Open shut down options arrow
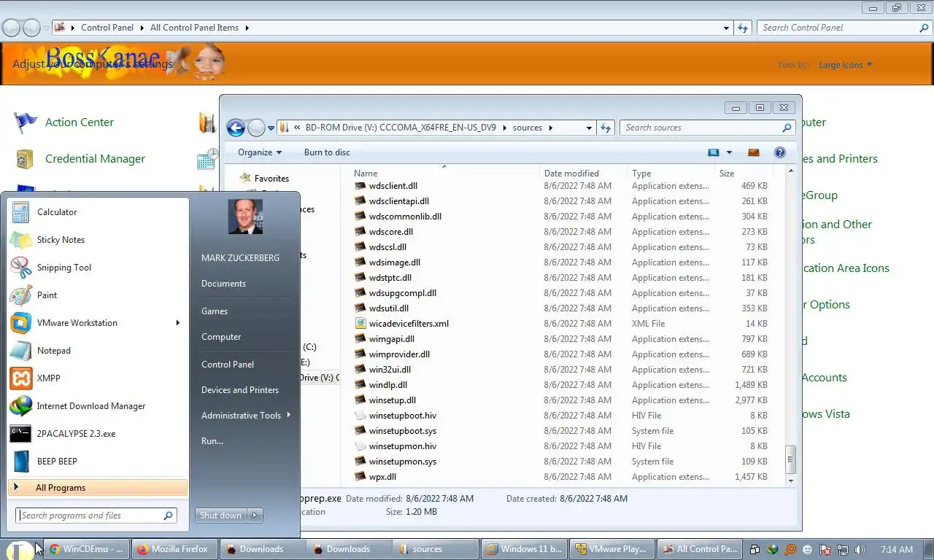The height and width of the screenshot is (560, 934). [255, 516]
